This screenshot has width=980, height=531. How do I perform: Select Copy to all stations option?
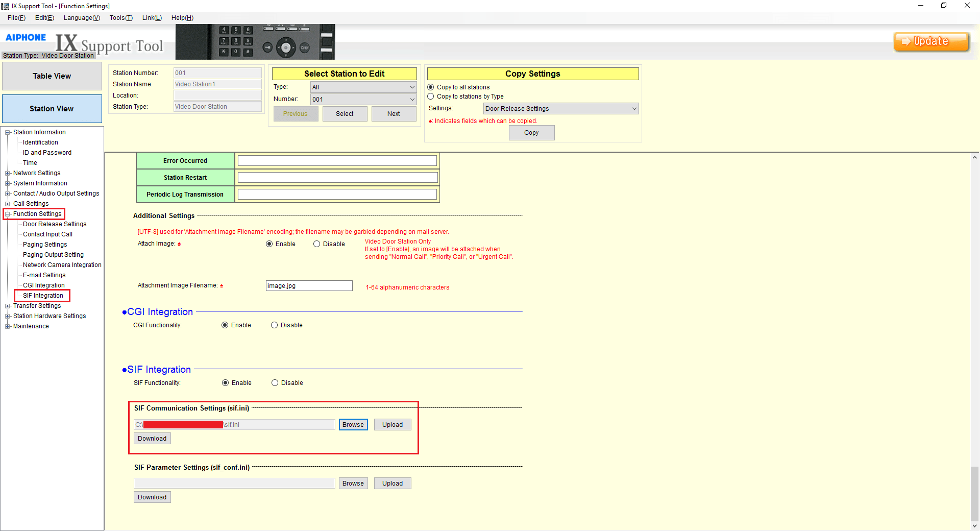click(x=431, y=87)
